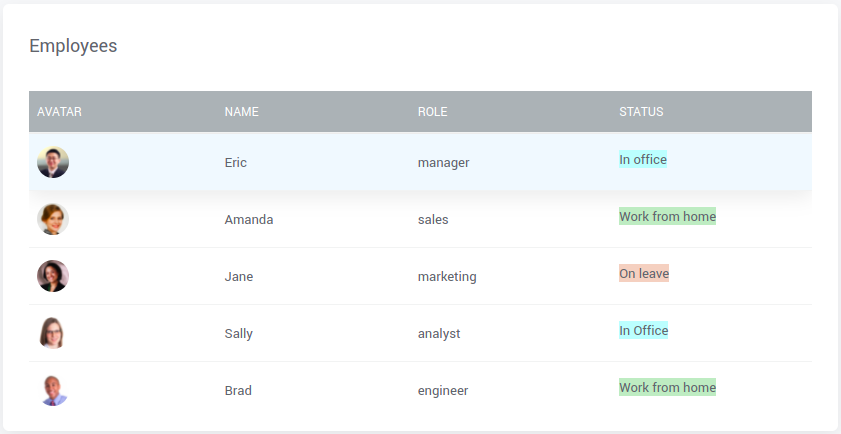Select Eric's In office status badge
The image size is (841, 434).
pos(643,159)
